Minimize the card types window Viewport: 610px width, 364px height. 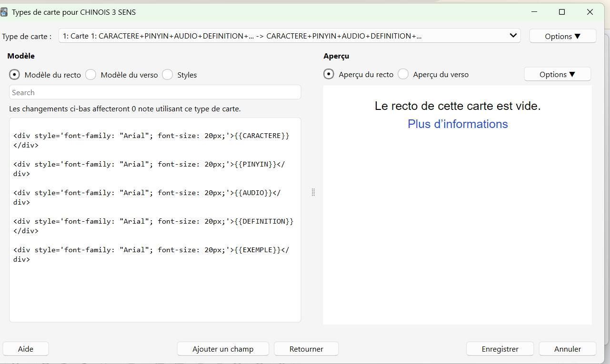point(534,12)
